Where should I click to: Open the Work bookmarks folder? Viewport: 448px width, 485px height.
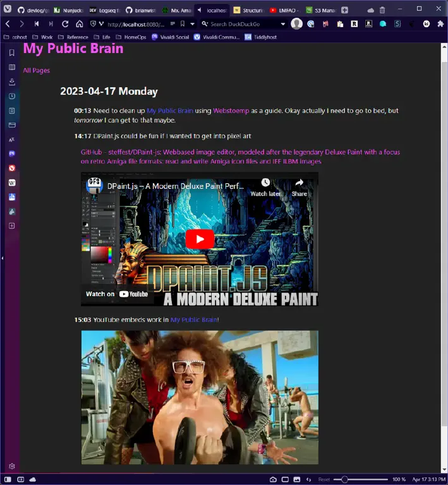click(x=43, y=37)
